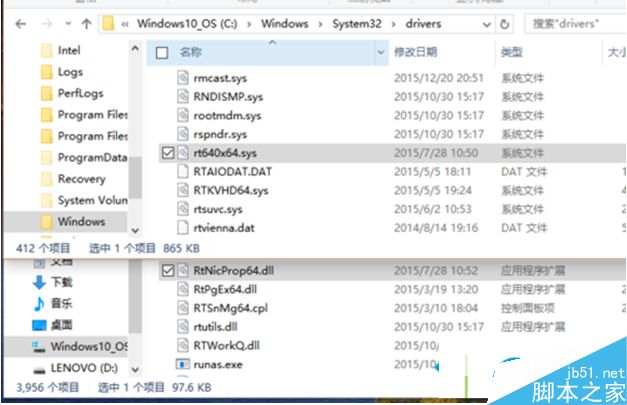The height and width of the screenshot is (405, 627).
Task: Click RNDISMP.sys file icon
Action: point(183,96)
